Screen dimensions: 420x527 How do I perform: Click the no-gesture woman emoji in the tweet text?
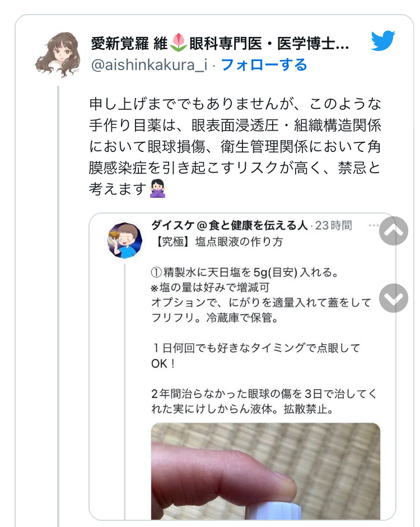coord(158,188)
